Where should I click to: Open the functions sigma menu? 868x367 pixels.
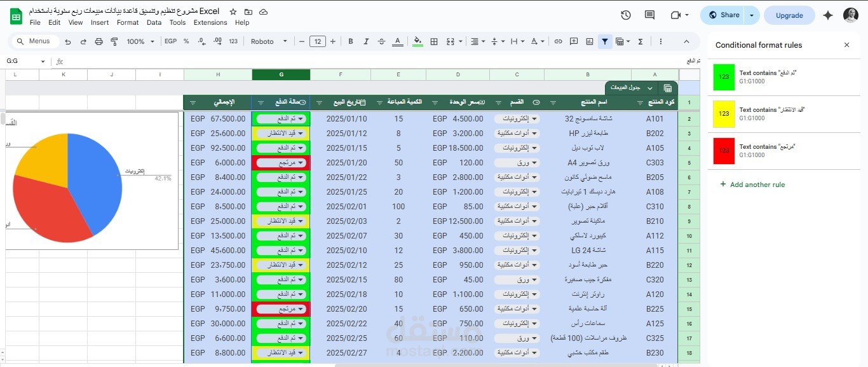coord(640,41)
